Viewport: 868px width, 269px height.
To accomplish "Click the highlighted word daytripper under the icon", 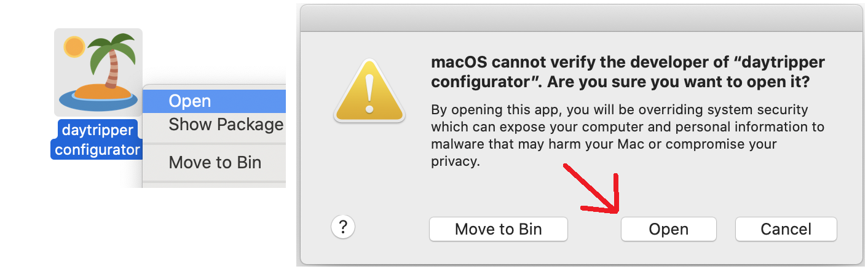I will 98,130.
